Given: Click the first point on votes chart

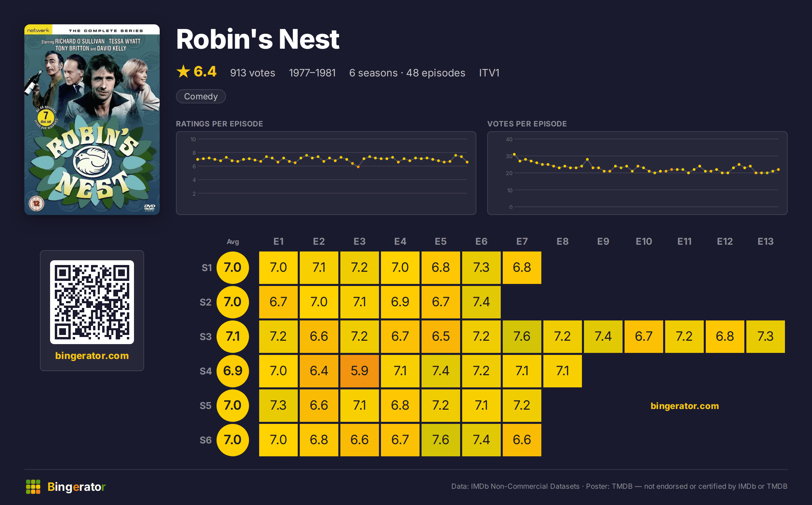Looking at the screenshot, I should [514, 154].
